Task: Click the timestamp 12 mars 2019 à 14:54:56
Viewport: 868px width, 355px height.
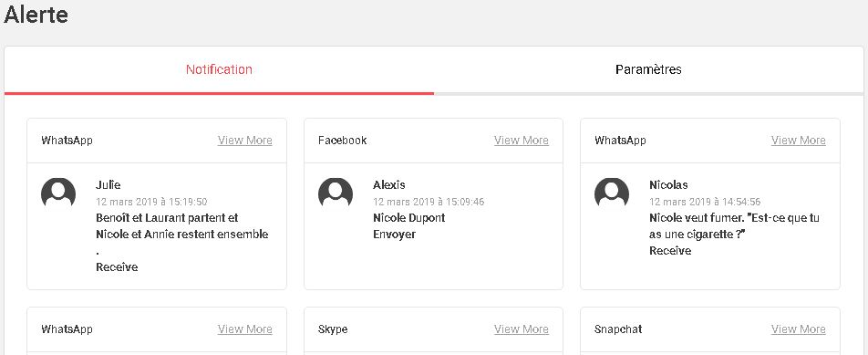Action: (x=705, y=202)
